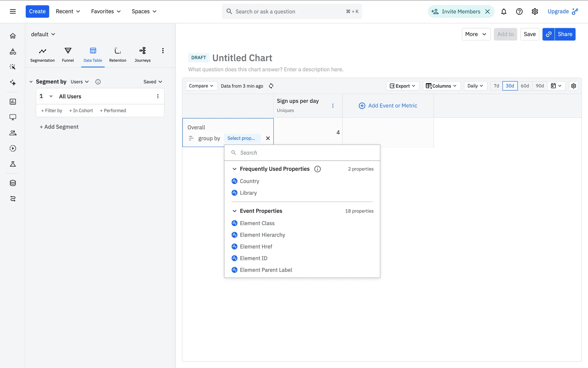Click the refresh data icon

271,86
